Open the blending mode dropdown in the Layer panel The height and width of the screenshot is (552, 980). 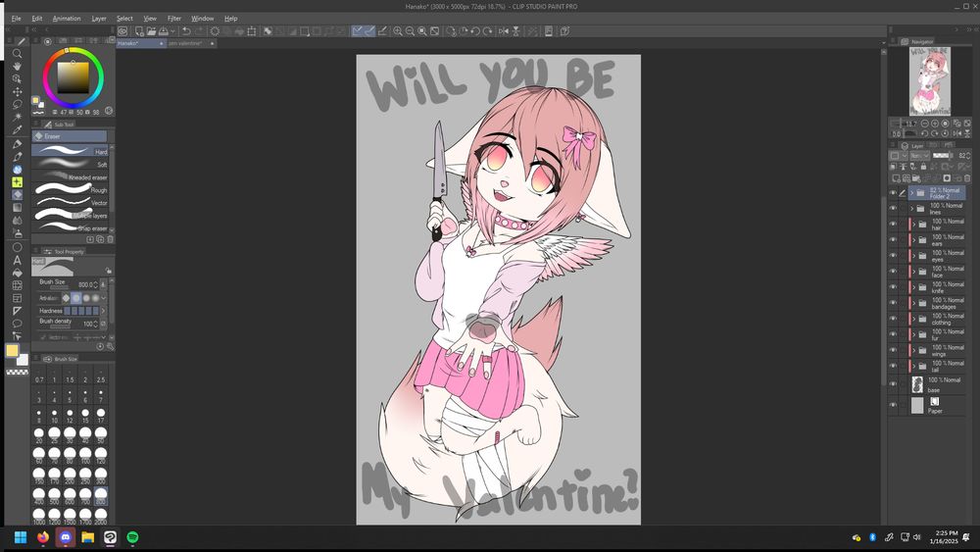(920, 156)
